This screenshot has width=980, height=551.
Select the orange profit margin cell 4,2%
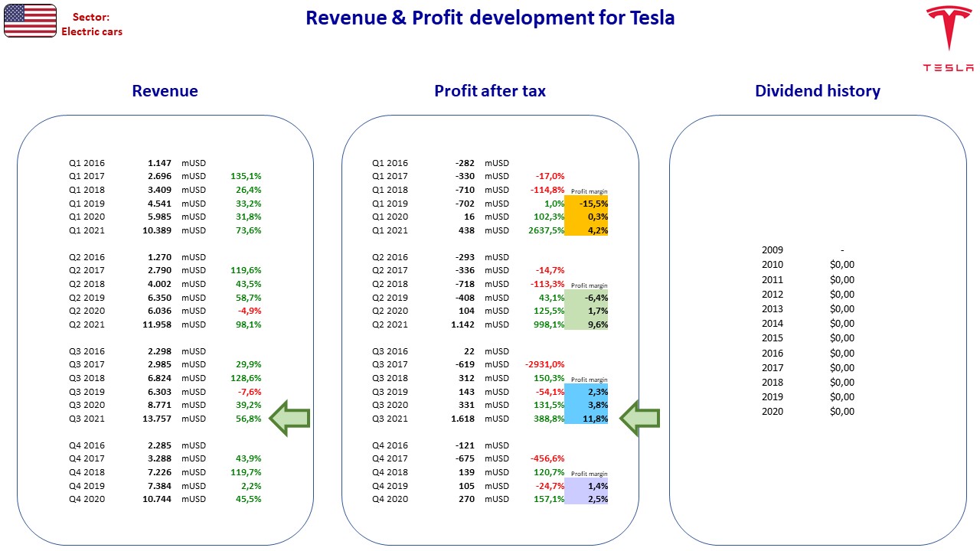[x=586, y=230]
